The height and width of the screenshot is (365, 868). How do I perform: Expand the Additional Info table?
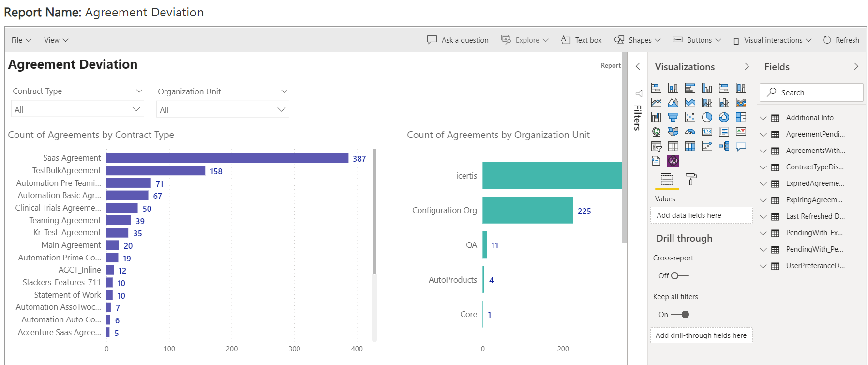point(763,118)
